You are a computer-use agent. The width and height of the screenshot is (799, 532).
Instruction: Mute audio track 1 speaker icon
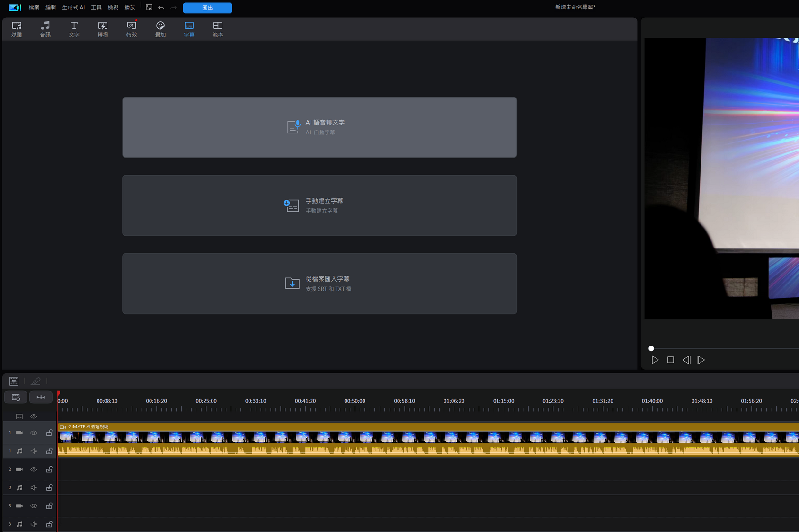(x=34, y=452)
